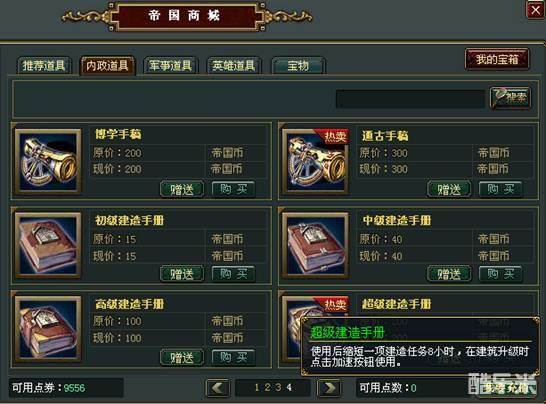This screenshot has width=546, height=404.
Task: Open 我的宝箱 treasure chest
Action: point(497,60)
